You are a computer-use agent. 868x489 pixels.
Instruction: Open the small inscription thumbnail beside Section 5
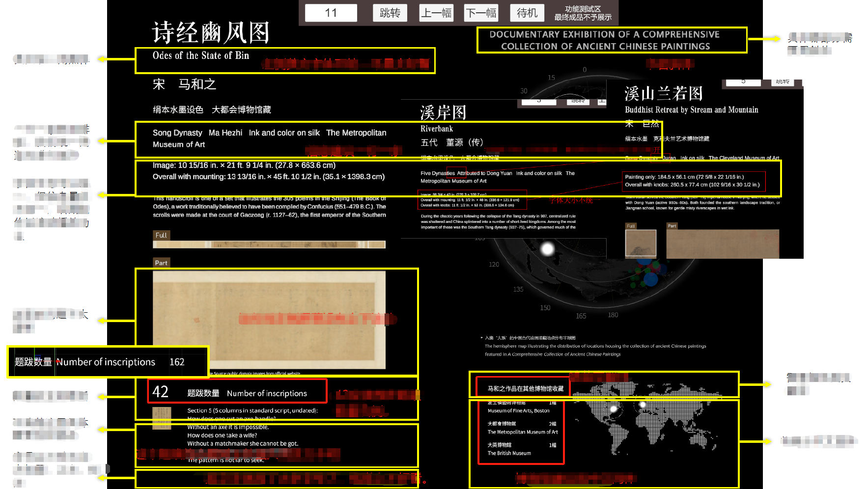point(162,418)
